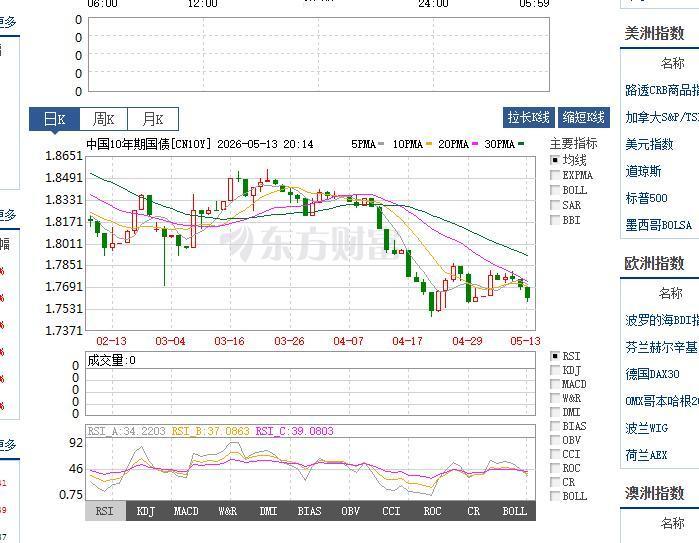Click the RSI_C:39.0803 value label
Screen dimensions: 699x543
(294, 431)
